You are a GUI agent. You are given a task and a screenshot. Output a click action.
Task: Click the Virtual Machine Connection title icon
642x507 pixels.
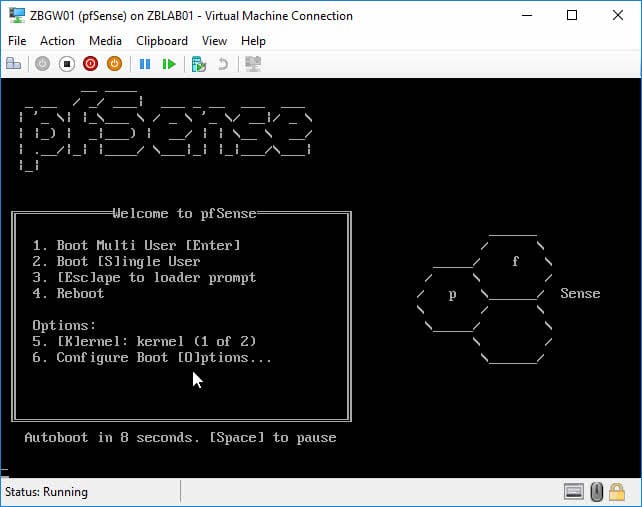coord(17,16)
